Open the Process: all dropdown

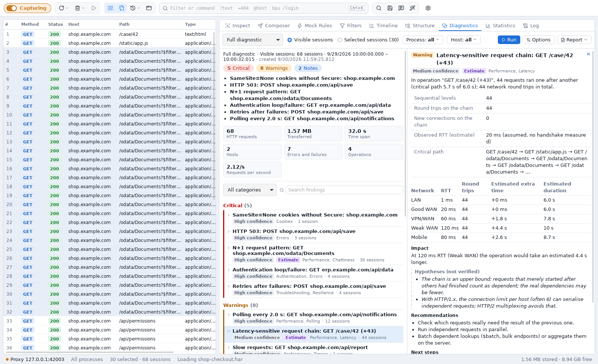(423, 40)
